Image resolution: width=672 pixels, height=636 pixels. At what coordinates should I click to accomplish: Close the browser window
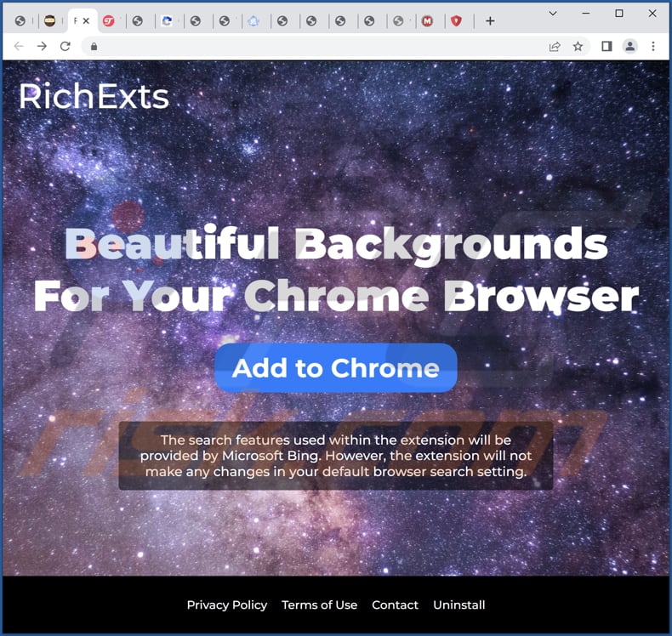[652, 14]
